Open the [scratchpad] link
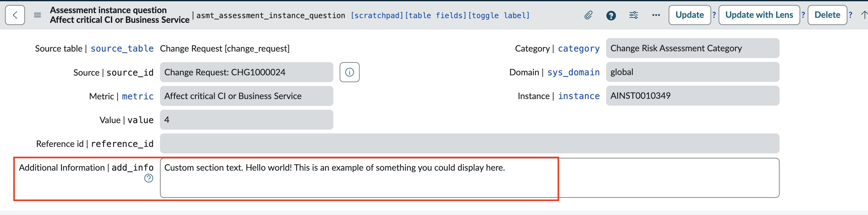Screen dimensions: 868x215 click(377, 16)
